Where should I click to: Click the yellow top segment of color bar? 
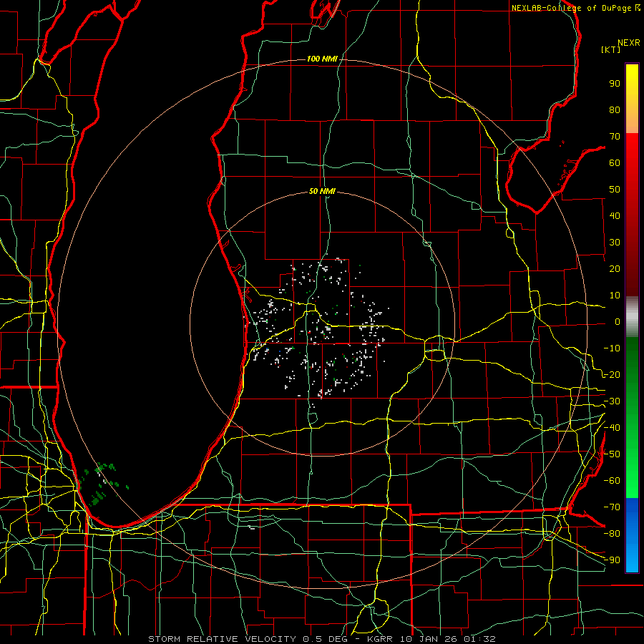(x=632, y=99)
